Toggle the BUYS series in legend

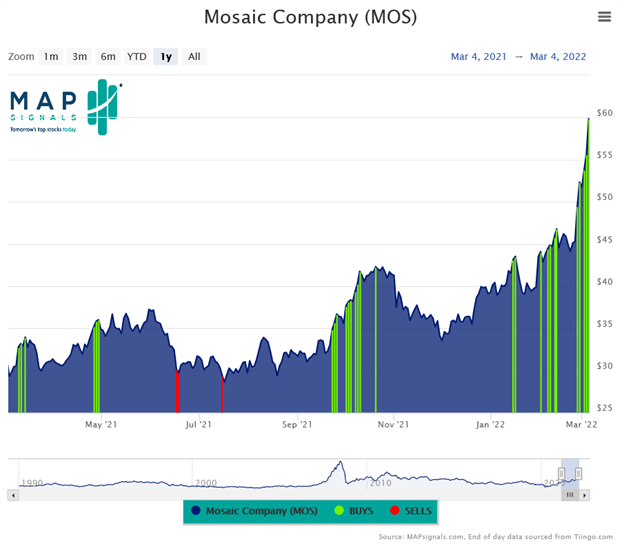354,511
